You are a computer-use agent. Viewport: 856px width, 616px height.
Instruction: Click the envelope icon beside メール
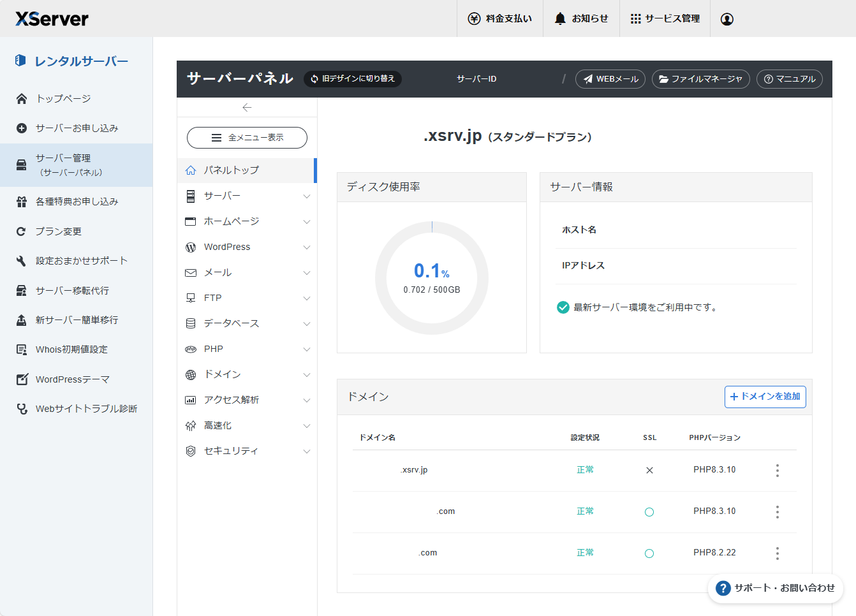click(x=191, y=273)
